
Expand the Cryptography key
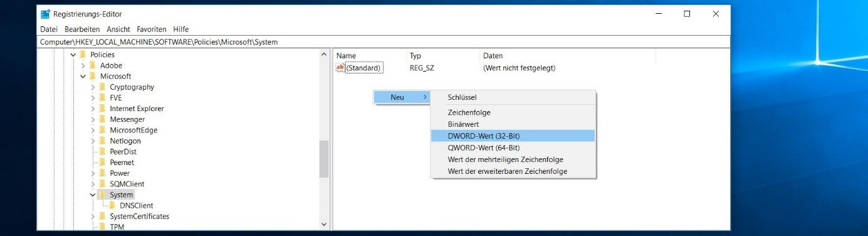tap(93, 87)
